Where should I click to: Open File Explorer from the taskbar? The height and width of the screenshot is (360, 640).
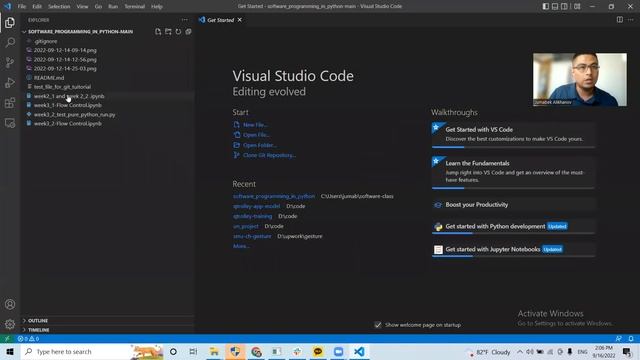pyautogui.click(x=214, y=351)
